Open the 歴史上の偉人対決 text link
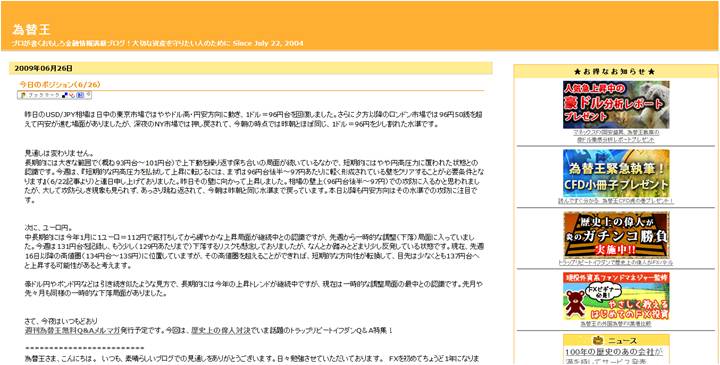Screen dimensions: 720x365 [221, 331]
